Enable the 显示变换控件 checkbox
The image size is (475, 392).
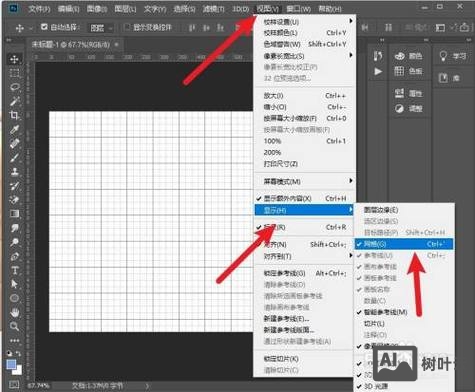tap(127, 27)
